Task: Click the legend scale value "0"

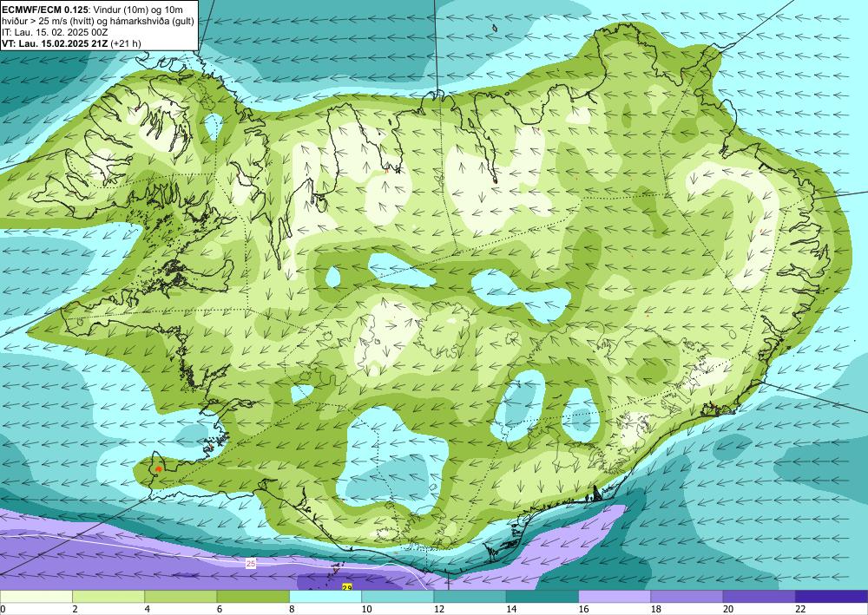Action: click(3, 609)
